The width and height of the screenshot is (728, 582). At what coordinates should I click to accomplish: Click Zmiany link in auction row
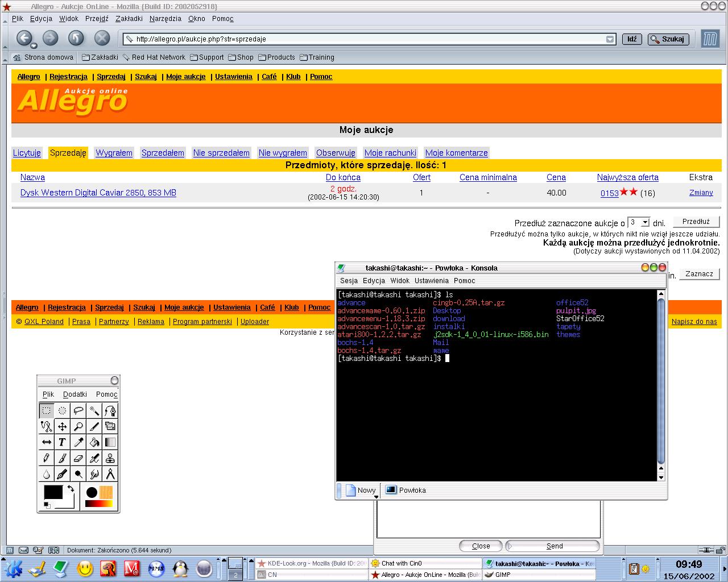point(701,193)
